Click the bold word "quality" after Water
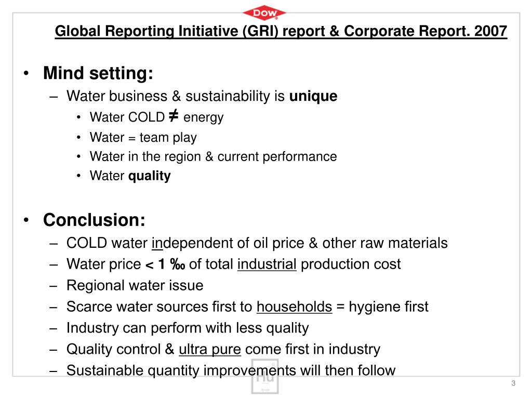532x399 pixels. [x=150, y=176]
